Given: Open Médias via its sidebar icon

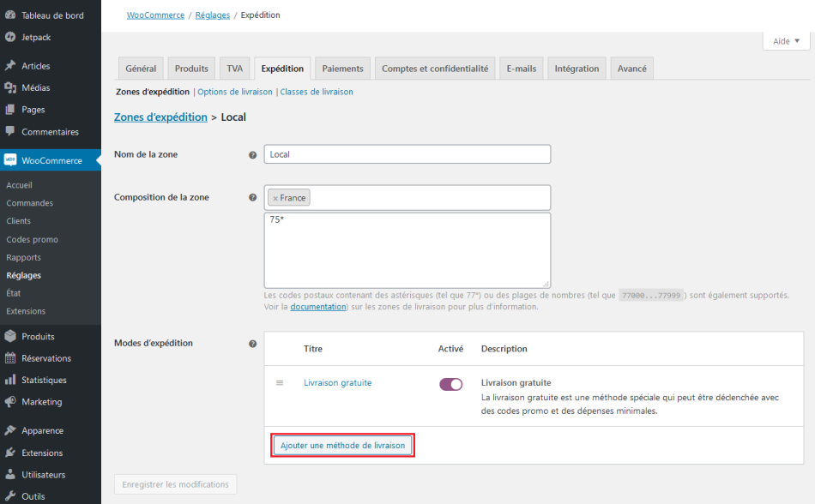Looking at the screenshot, I should [10, 87].
